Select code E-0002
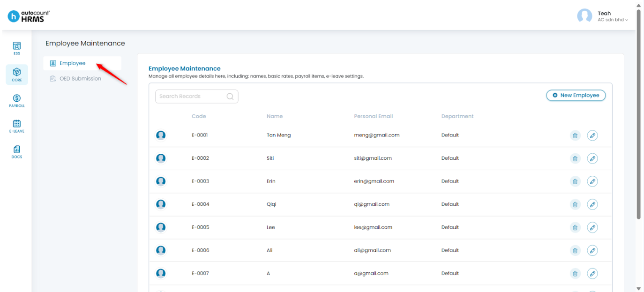The image size is (644, 292). [x=200, y=158]
